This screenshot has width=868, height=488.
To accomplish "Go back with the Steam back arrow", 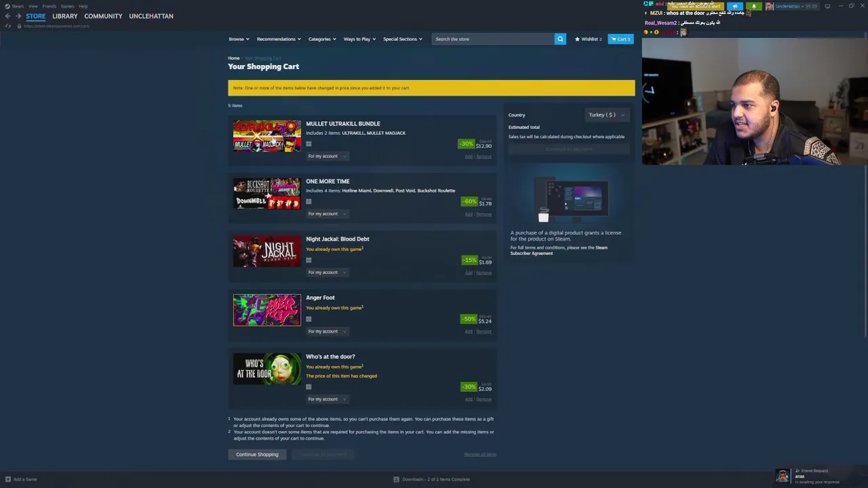I will tap(8, 16).
